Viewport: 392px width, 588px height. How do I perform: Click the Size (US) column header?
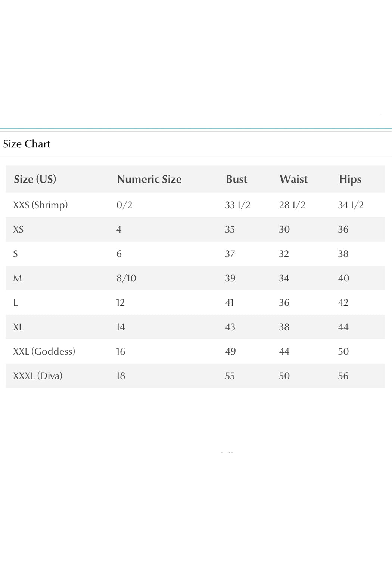(x=35, y=179)
